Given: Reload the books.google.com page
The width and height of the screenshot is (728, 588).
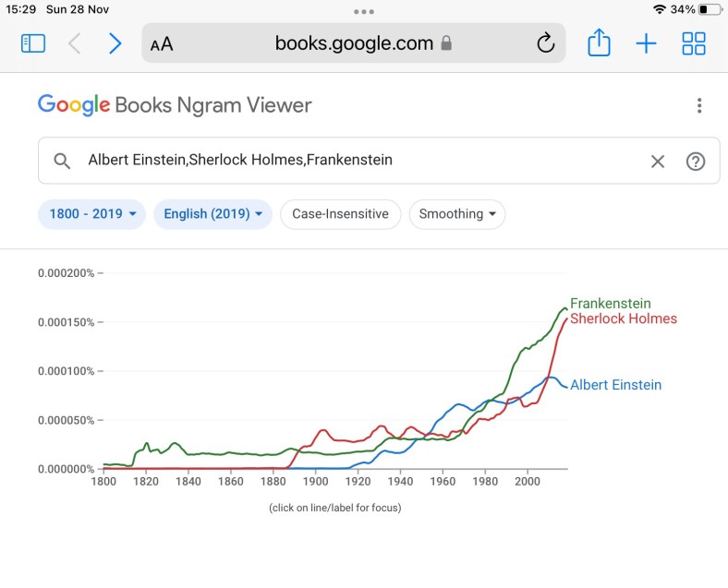Looking at the screenshot, I should 545,43.
